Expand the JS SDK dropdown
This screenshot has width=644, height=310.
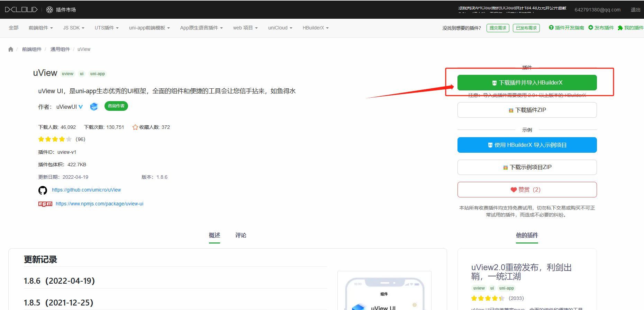point(74,28)
